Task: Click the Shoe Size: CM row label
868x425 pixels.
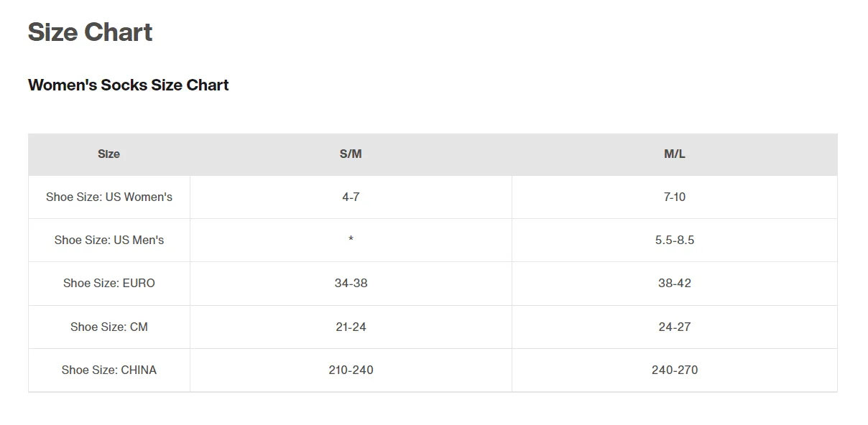Action: [109, 327]
